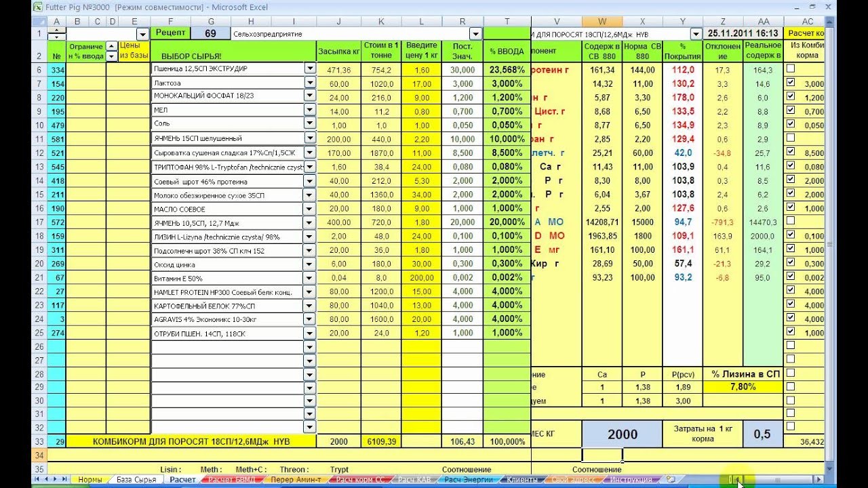Open the dropdown for Пшеница 12,5СП ЭКСТРУДИР

pos(310,68)
